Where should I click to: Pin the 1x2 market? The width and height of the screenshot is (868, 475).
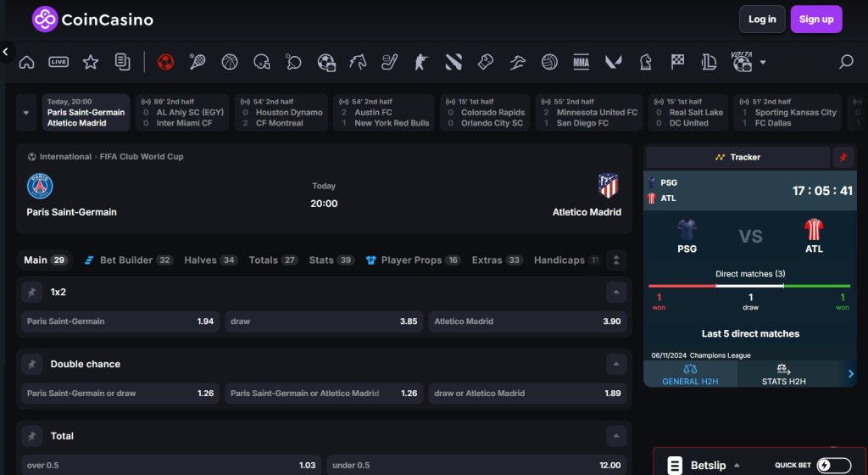click(x=31, y=293)
